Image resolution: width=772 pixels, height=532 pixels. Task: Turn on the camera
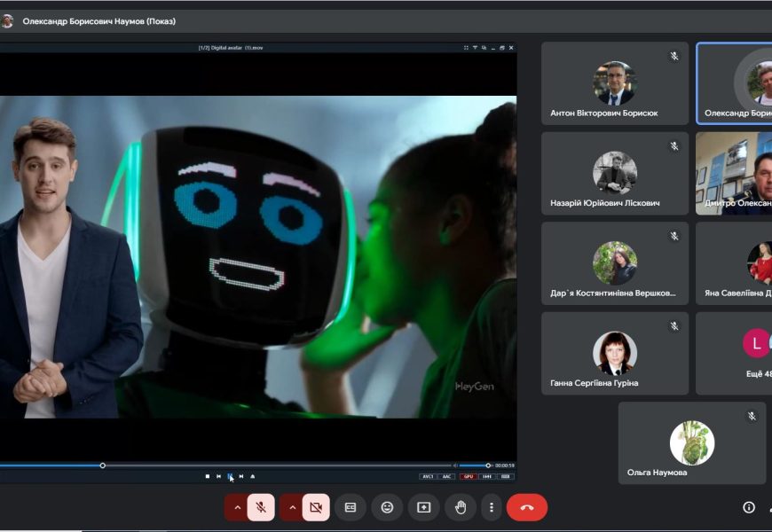tap(315, 507)
